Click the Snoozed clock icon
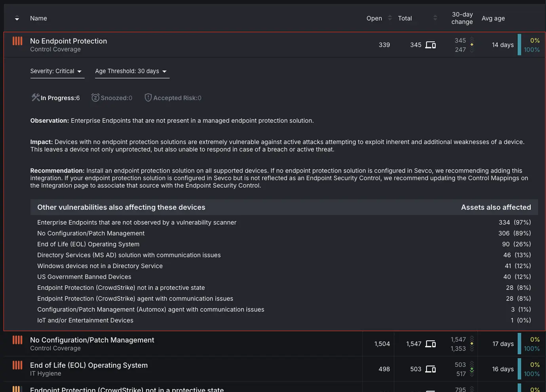This screenshot has height=392, width=546. click(95, 97)
